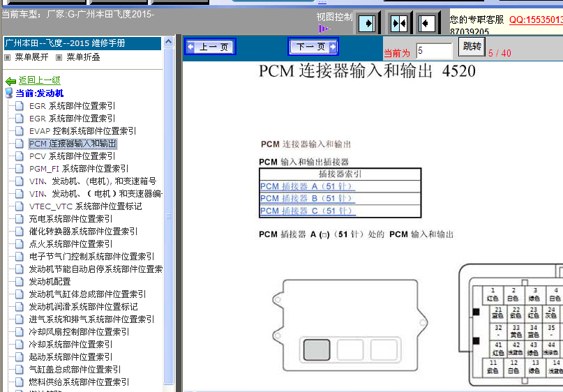Select the 当前:发动机 tree node
The image size is (563, 392).
40,93
